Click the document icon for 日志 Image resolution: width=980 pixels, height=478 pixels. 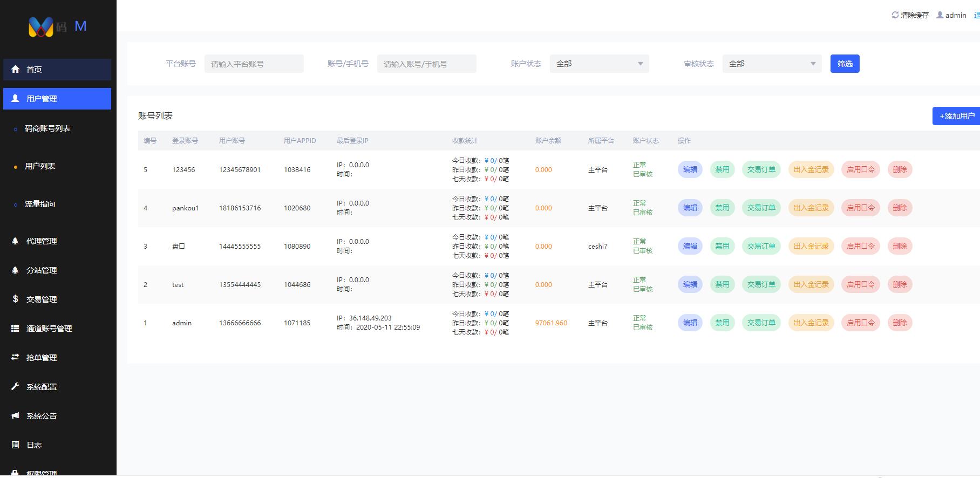point(16,445)
